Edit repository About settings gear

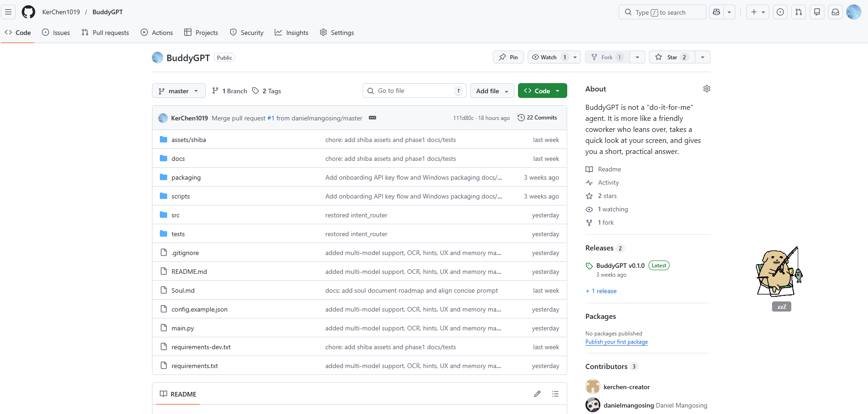click(707, 89)
